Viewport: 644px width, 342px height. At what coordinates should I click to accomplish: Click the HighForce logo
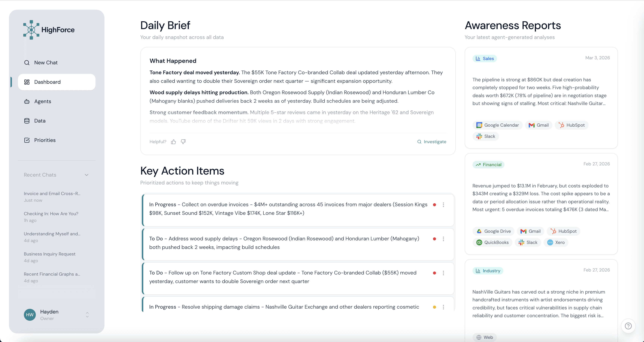[x=49, y=30]
